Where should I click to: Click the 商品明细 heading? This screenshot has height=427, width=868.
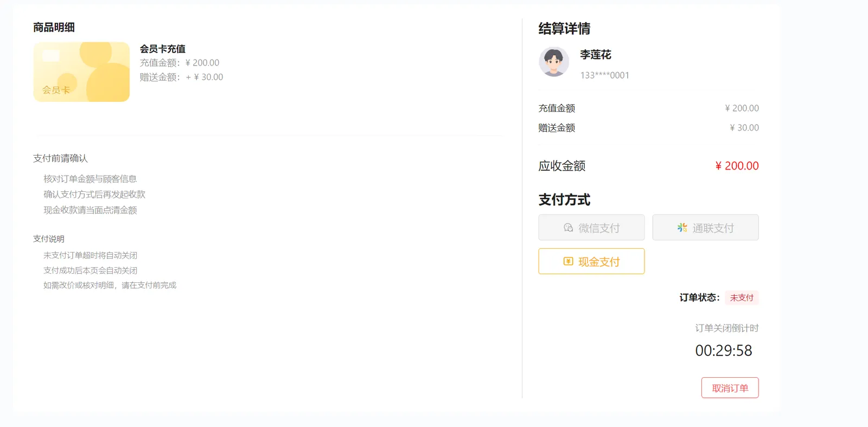point(54,27)
